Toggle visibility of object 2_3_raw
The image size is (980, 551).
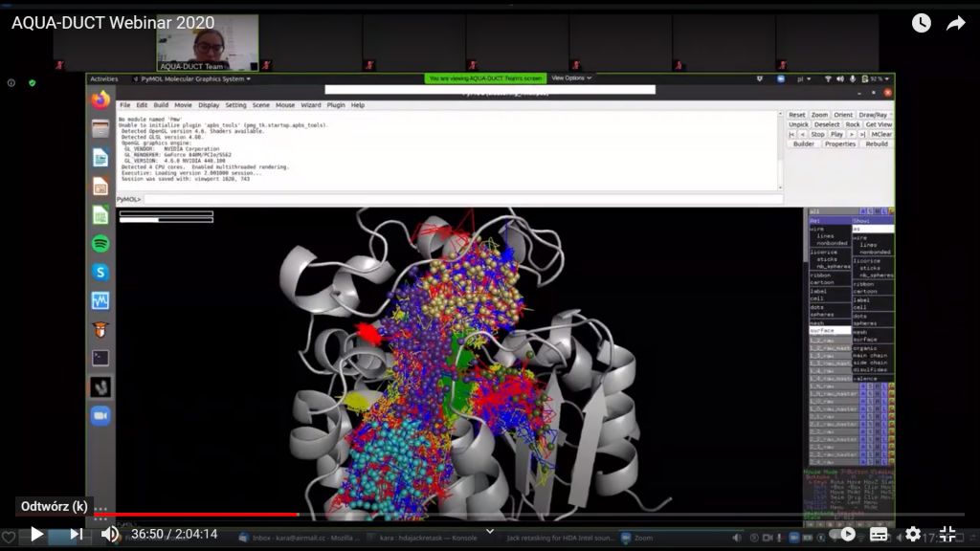(835, 447)
